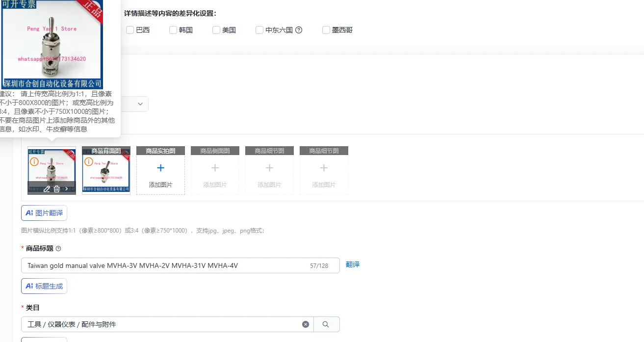Click the product title input field
Image resolution: width=644 pixels, height=342 pixels.
click(x=147, y=265)
